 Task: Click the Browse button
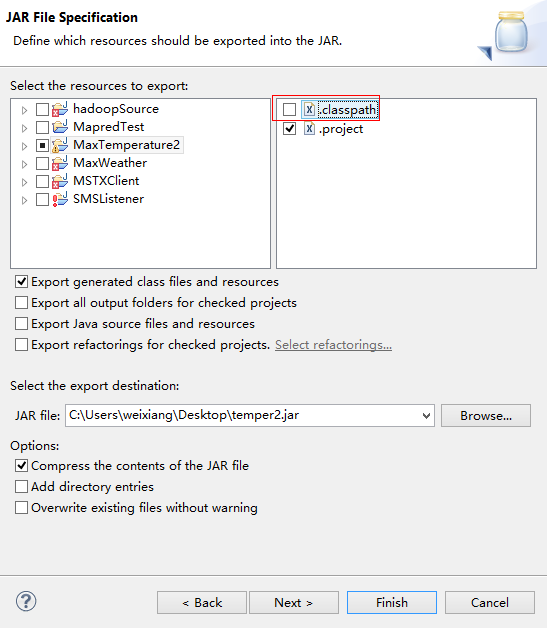pyautogui.click(x=486, y=416)
